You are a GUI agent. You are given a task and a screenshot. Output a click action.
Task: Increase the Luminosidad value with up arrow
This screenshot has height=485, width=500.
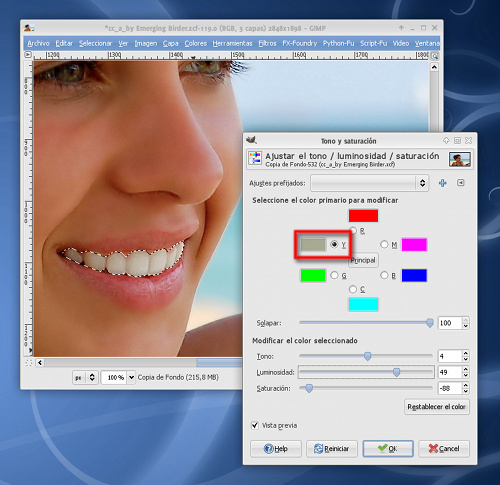coord(466,369)
